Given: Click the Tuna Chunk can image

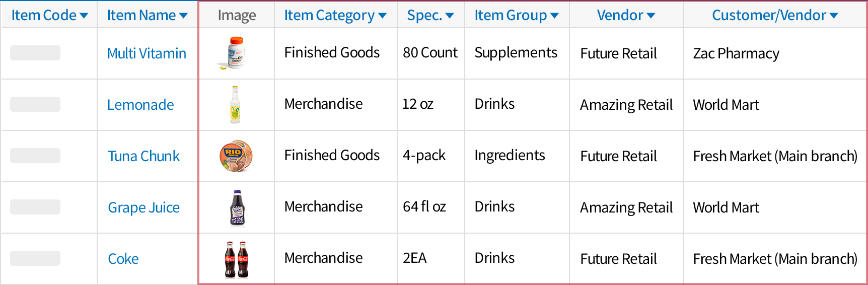Looking at the screenshot, I should pyautogui.click(x=236, y=156).
